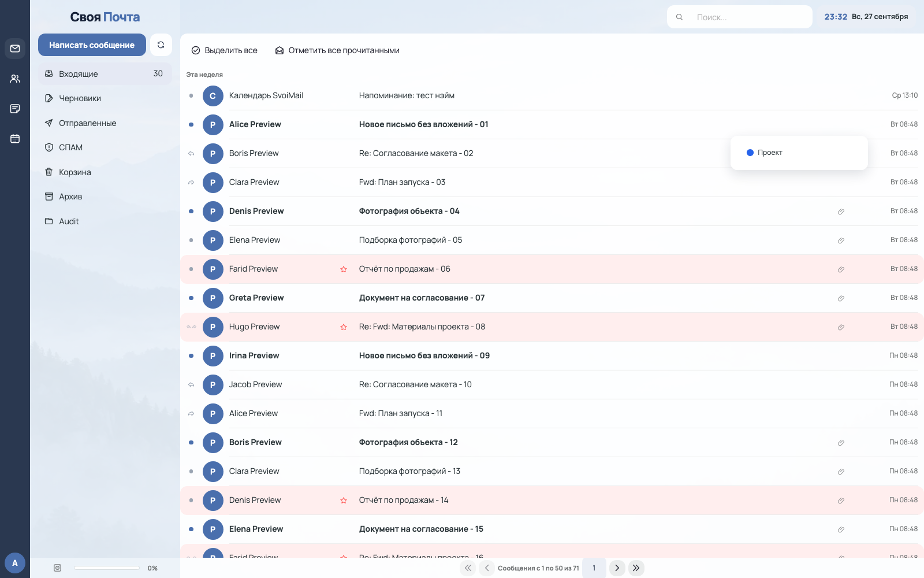Click the search magnifier icon
Image resolution: width=924 pixels, height=578 pixels.
click(x=680, y=17)
